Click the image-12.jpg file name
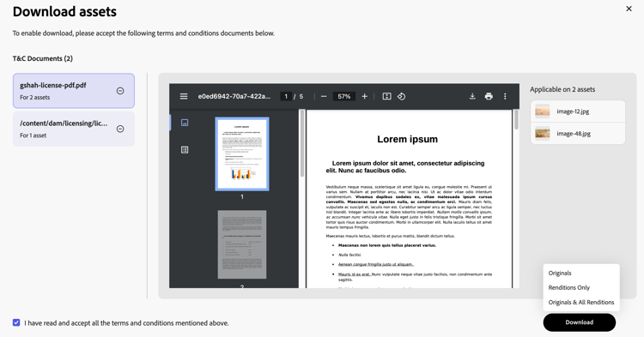 click(x=573, y=111)
